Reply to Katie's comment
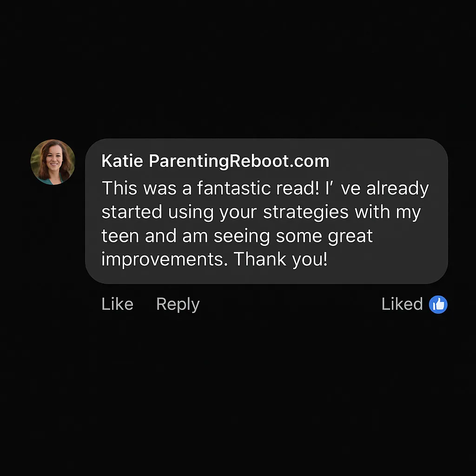Screen dimensions: 476x476 pyautogui.click(x=178, y=305)
